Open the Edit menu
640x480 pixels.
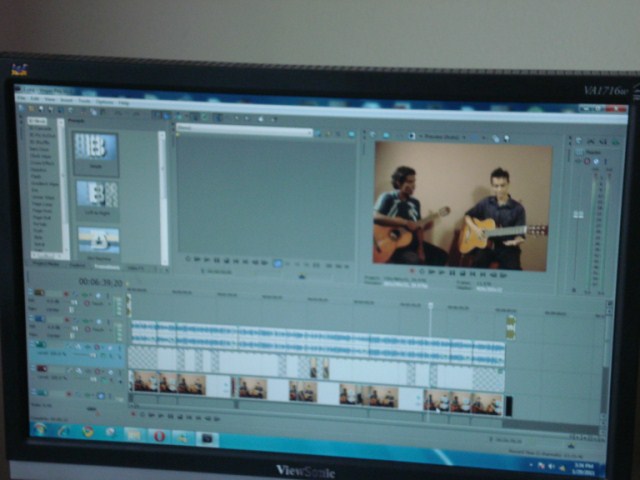click(35, 99)
